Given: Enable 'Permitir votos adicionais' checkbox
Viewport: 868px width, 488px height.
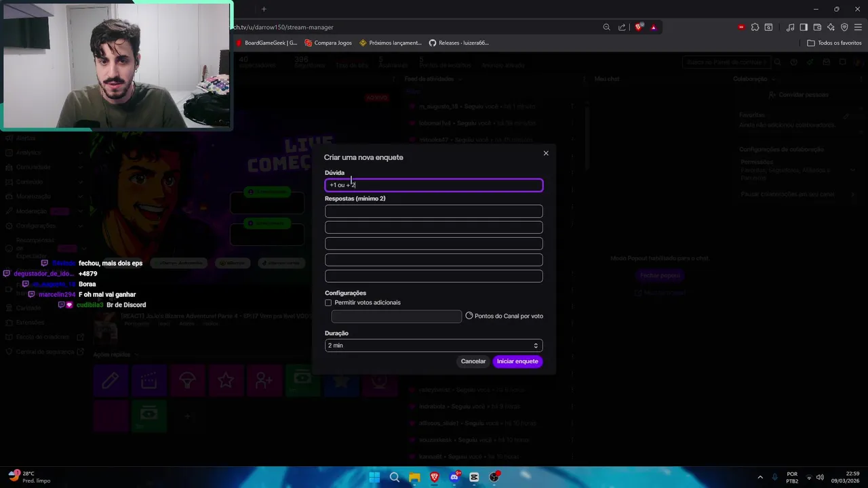Looking at the screenshot, I should click(x=328, y=302).
